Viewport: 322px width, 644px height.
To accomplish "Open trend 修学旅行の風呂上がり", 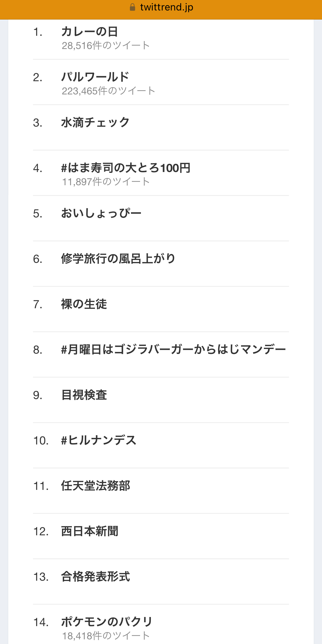I will pyautogui.click(x=118, y=259).
